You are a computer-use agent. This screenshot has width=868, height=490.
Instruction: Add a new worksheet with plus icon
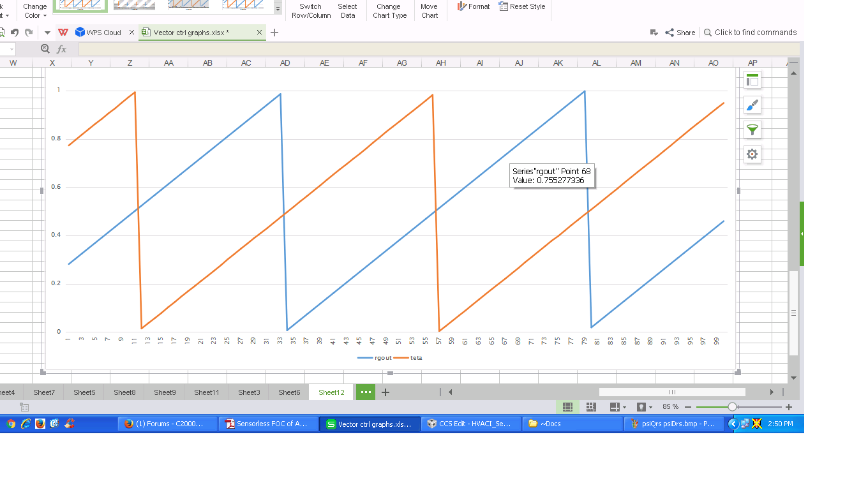pos(385,392)
